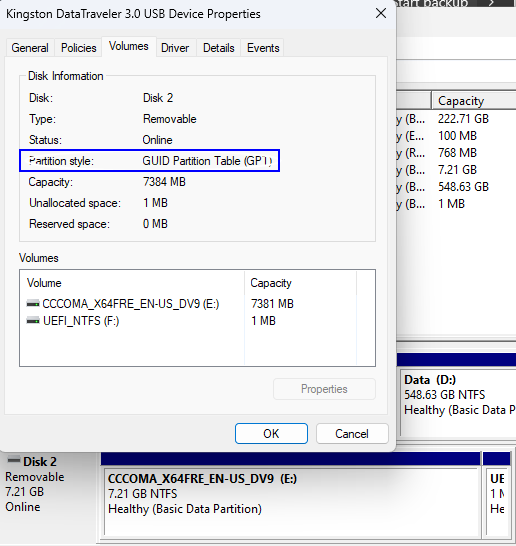Switch to the General tab
The height and width of the screenshot is (546, 516).
pos(30,48)
